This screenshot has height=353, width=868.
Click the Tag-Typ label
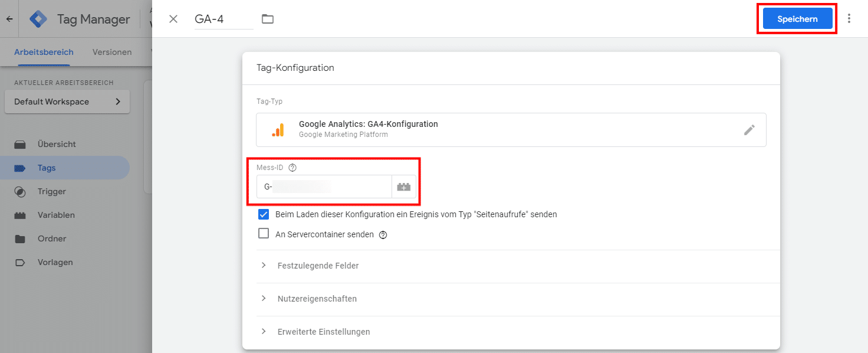(269, 102)
